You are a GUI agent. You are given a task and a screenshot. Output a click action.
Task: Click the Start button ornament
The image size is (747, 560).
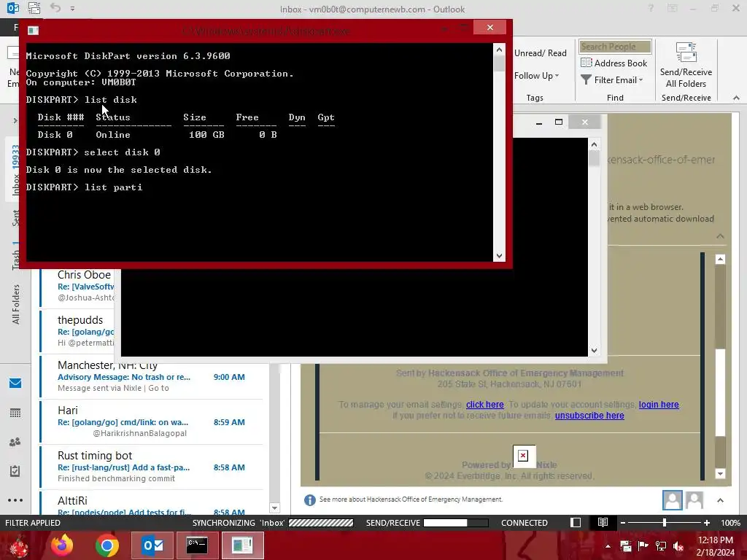(18, 546)
